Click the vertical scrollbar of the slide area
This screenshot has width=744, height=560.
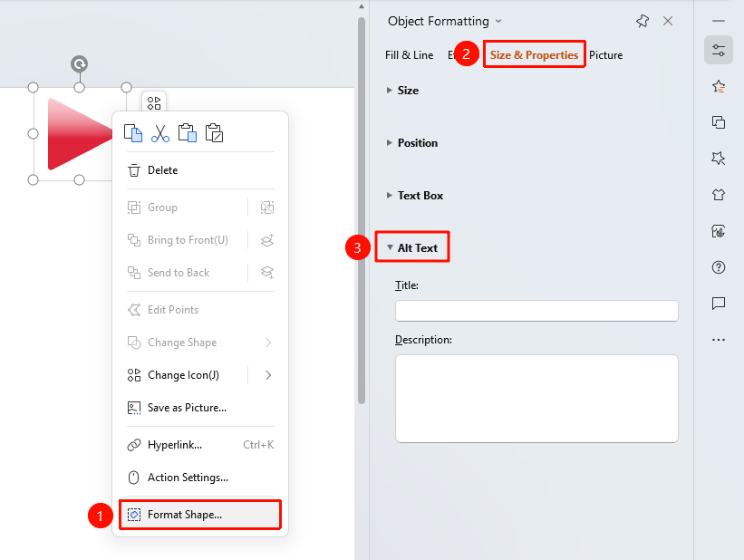point(362,211)
